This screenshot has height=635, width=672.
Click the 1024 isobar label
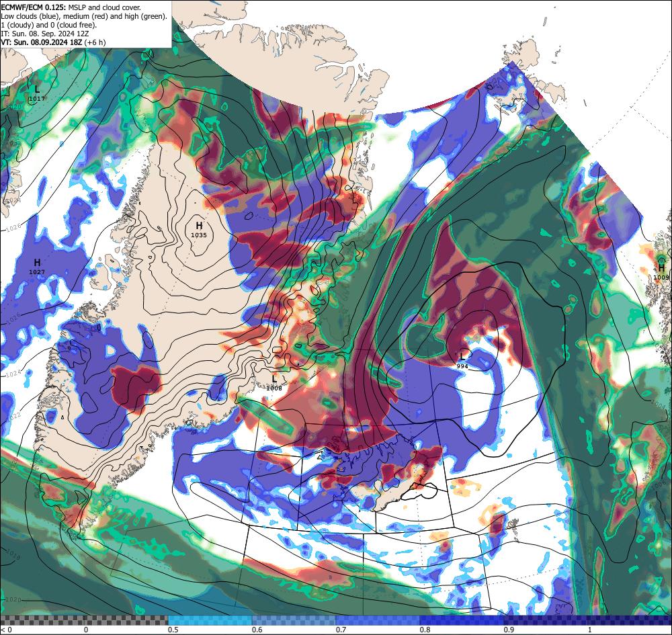point(13,374)
